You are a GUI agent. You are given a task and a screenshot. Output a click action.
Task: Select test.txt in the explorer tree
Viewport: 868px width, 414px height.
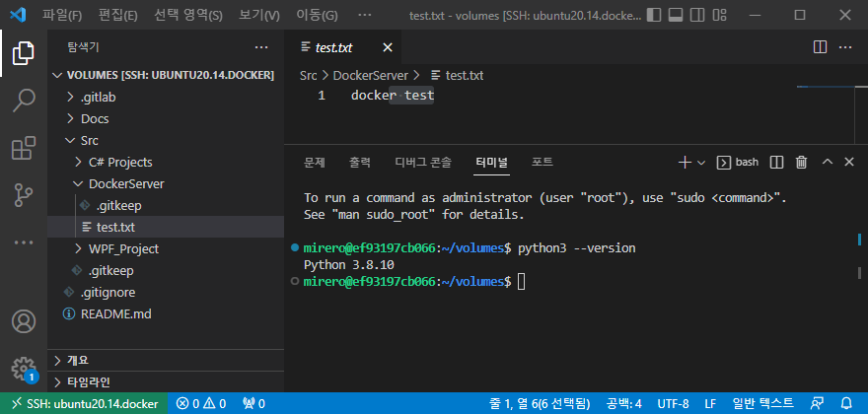coord(166,227)
